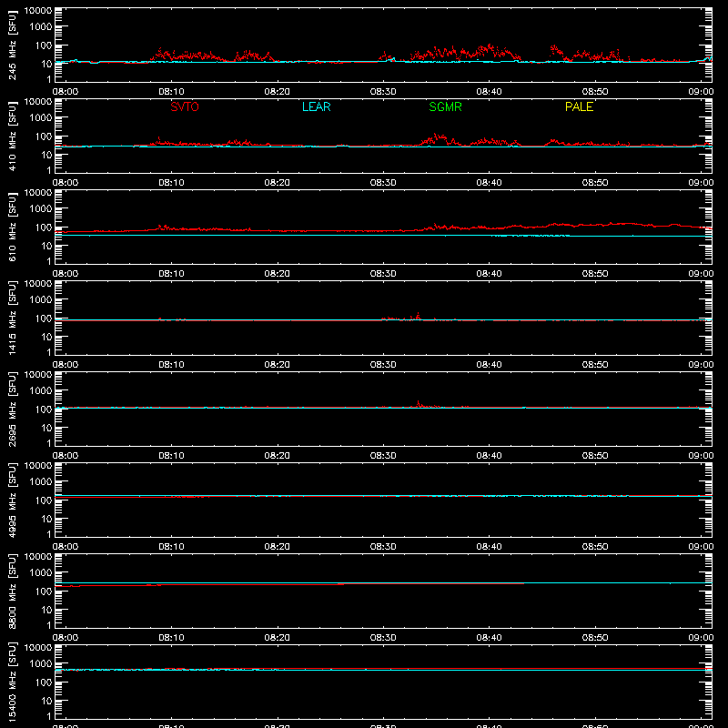Click '08:30' under the 410 MHz plot
This screenshot has height=728, width=728.
pyautogui.click(x=383, y=183)
